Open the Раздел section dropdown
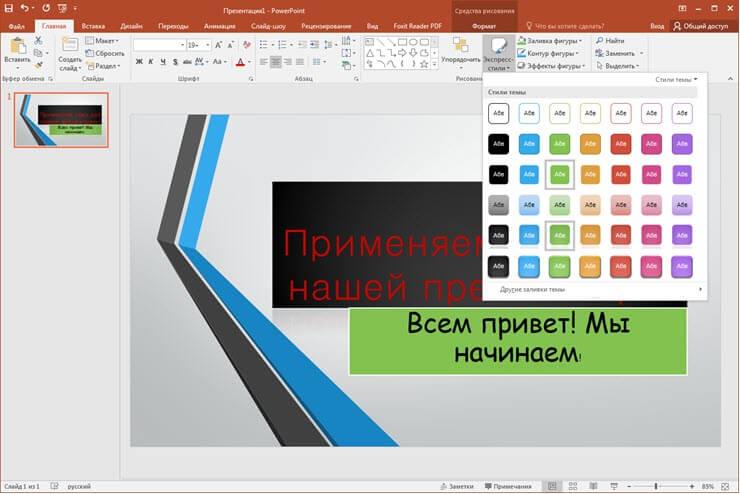 pyautogui.click(x=103, y=66)
